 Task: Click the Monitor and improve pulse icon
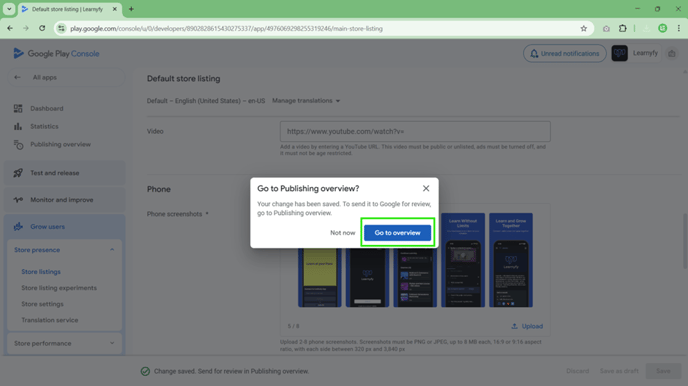click(x=18, y=200)
